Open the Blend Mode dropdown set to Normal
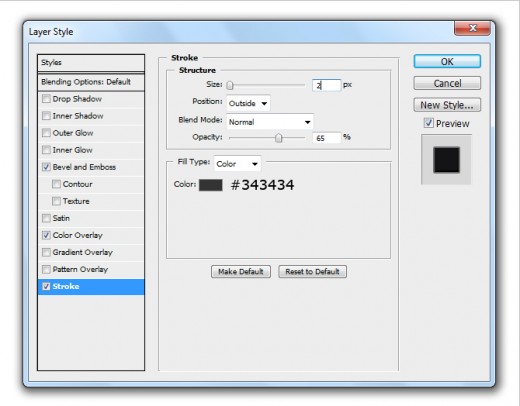Viewport: 520px width, 406px height. pos(270,122)
